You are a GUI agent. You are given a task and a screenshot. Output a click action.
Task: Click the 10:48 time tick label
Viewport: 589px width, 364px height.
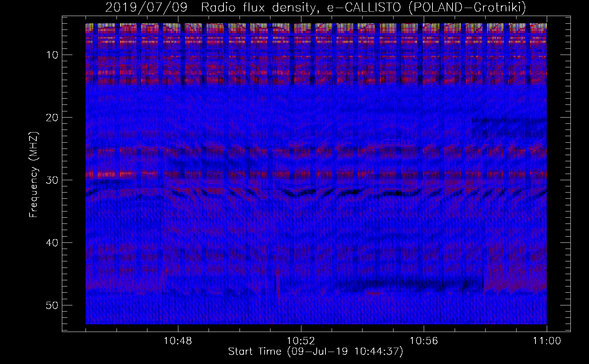178,341
